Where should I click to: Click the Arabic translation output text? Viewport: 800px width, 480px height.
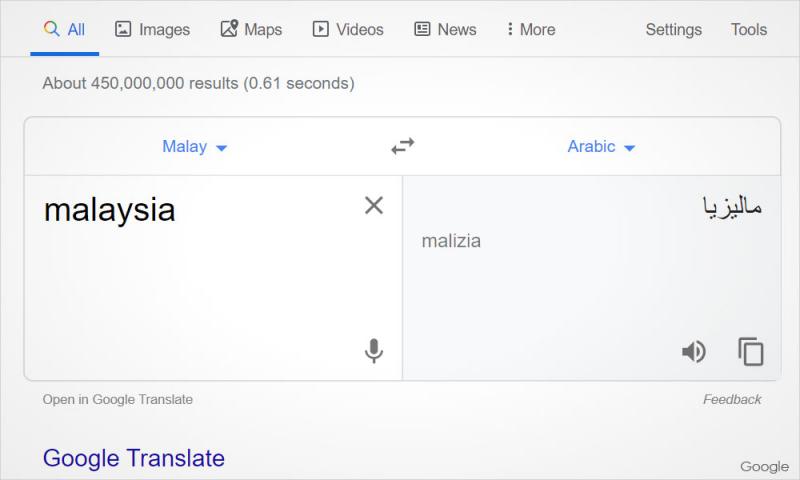click(x=732, y=207)
